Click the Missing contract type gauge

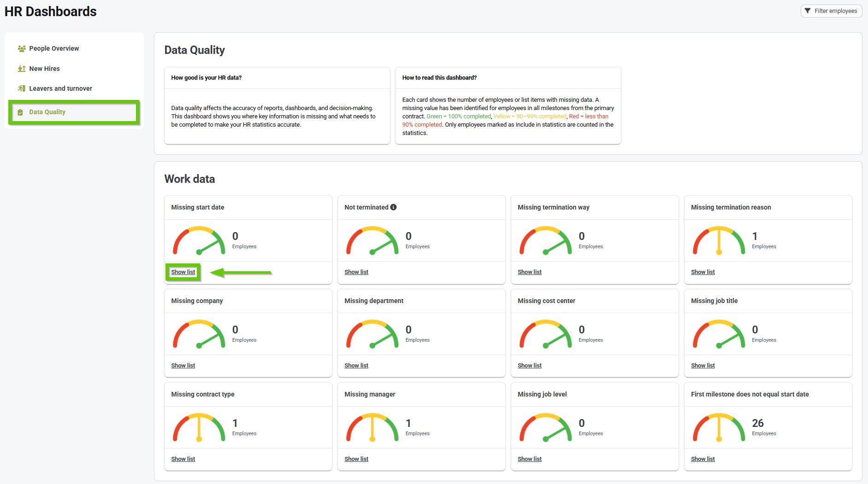(x=199, y=427)
